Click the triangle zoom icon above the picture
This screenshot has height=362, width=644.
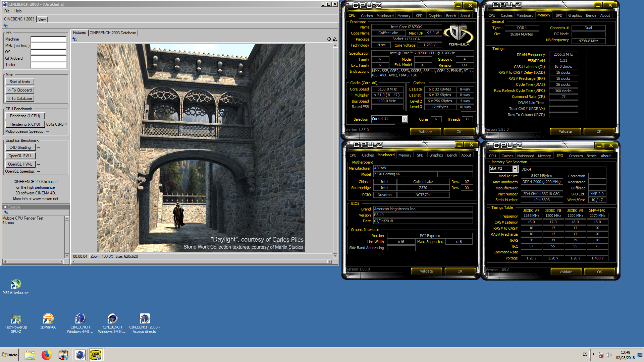(334, 39)
